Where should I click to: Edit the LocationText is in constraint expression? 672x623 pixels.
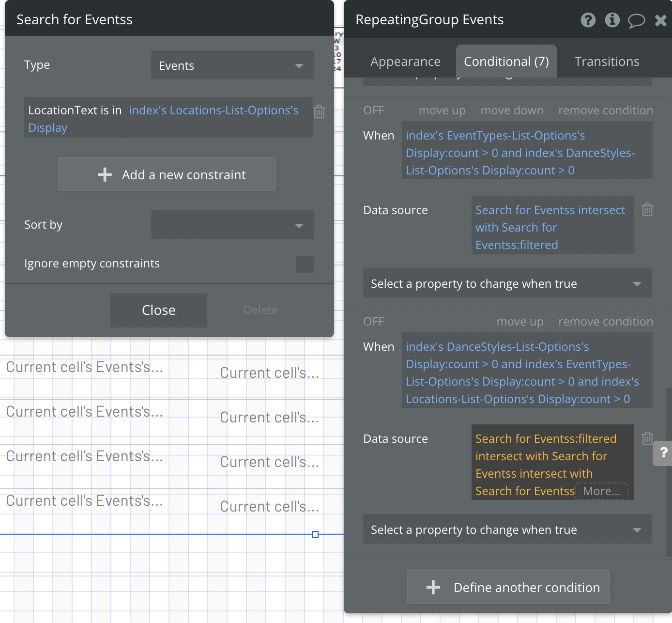tap(168, 118)
